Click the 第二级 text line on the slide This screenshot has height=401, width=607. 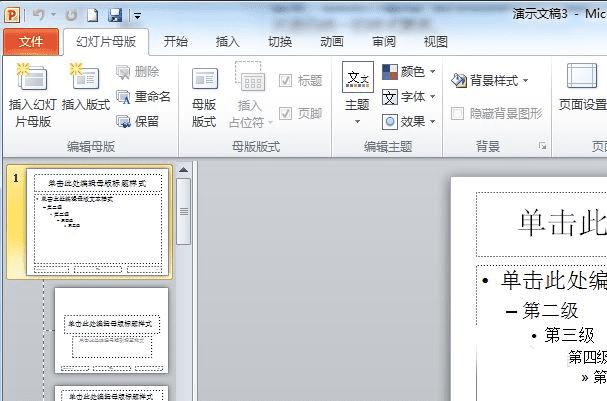pyautogui.click(x=550, y=310)
